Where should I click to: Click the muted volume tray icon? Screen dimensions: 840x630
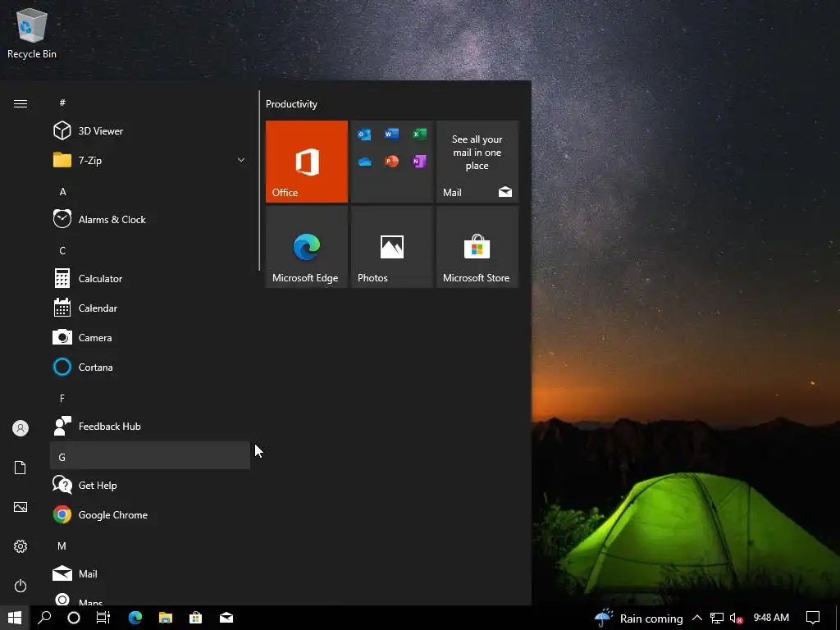(x=737, y=618)
